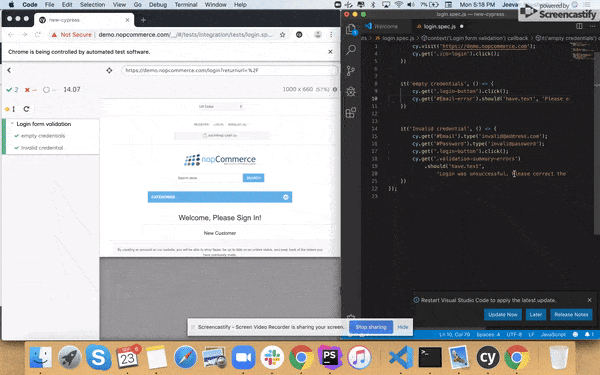Screen dimensions: 600x375
Task: Click the 14.07 test duration
Action: (x=72, y=90)
